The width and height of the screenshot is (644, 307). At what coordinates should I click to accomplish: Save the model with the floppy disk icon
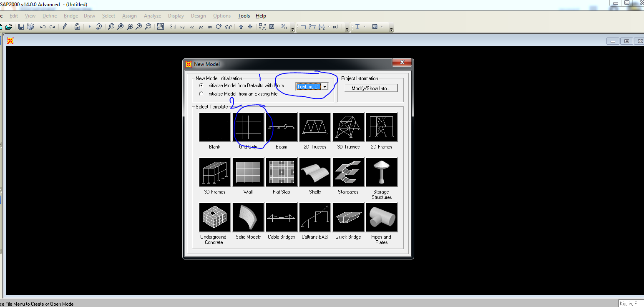(21, 27)
